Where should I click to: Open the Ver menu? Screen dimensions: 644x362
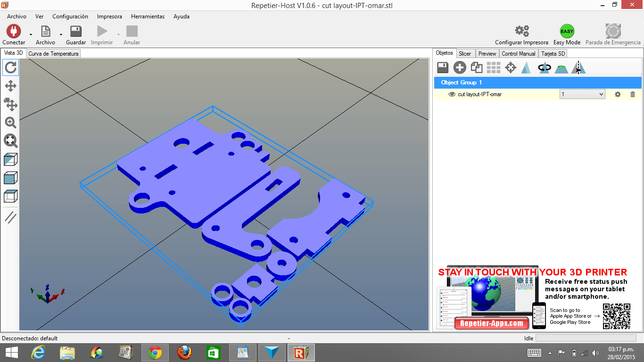tap(40, 16)
